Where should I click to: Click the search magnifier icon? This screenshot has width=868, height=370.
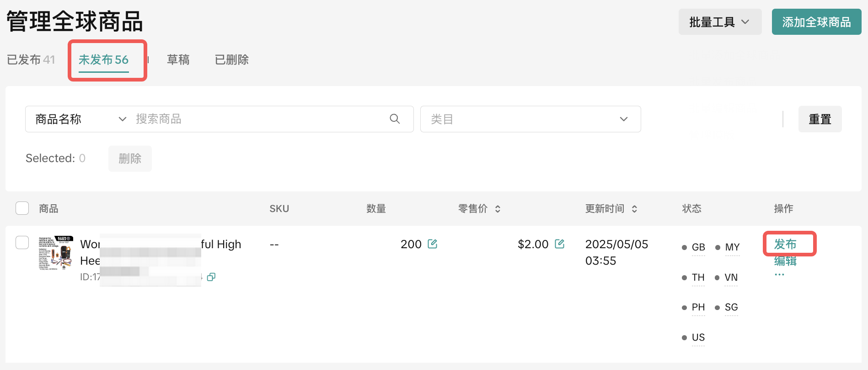pos(395,119)
